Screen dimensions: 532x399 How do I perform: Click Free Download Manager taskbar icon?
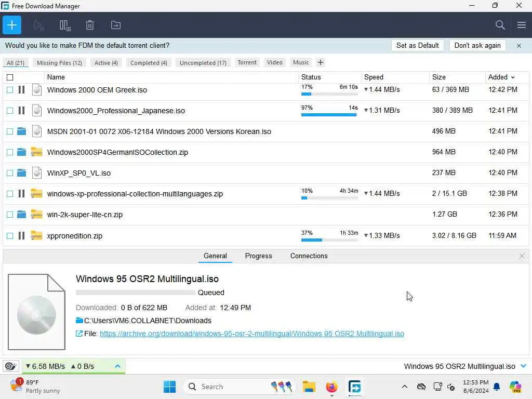coord(354,387)
